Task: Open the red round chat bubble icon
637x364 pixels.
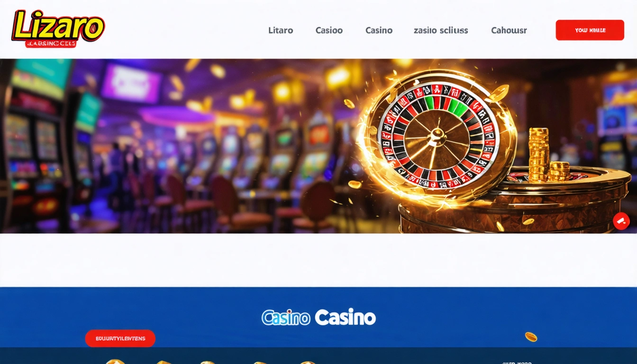Action: (621, 221)
